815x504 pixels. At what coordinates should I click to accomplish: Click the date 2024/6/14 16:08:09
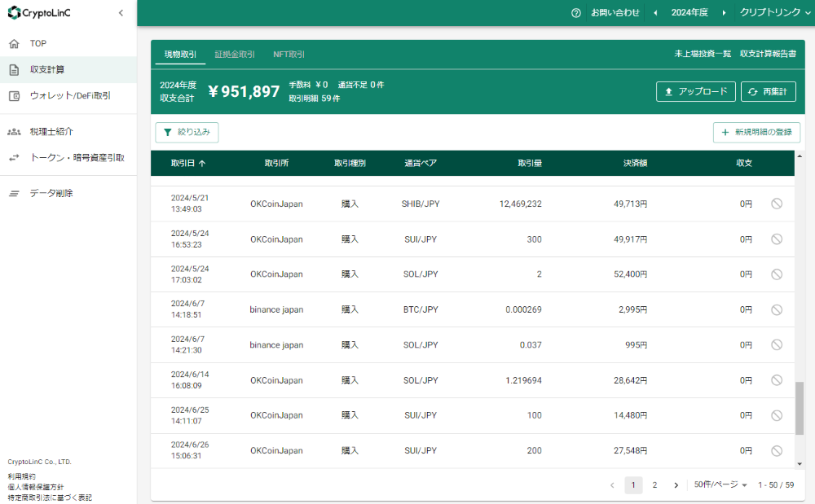(x=190, y=380)
